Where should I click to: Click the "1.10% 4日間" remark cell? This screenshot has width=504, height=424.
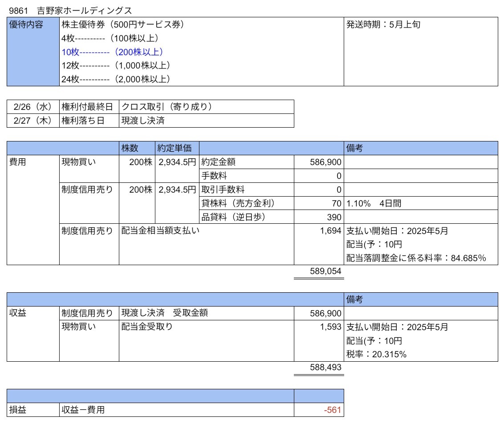pyautogui.click(x=421, y=203)
